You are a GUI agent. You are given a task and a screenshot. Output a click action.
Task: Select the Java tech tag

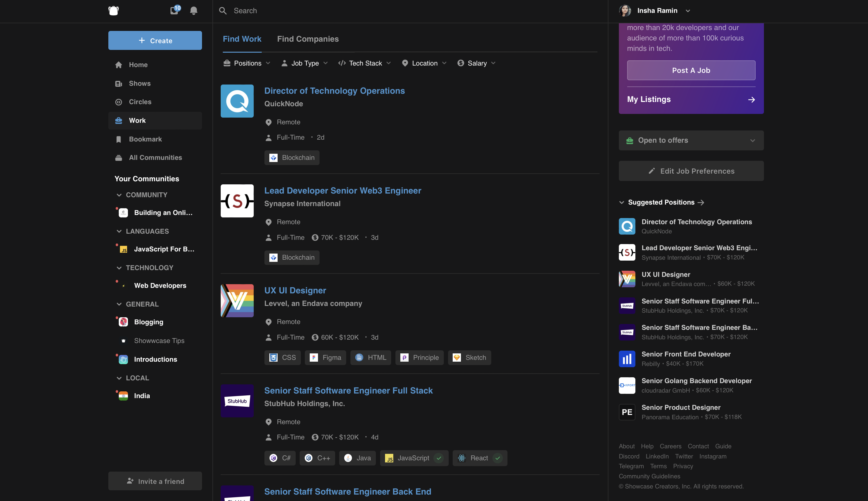[x=357, y=458]
